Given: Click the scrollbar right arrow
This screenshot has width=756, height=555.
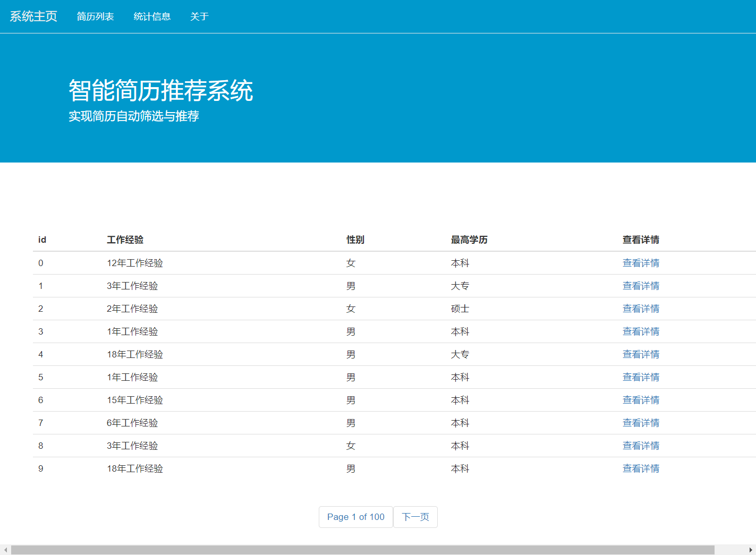Looking at the screenshot, I should pyautogui.click(x=751, y=550).
